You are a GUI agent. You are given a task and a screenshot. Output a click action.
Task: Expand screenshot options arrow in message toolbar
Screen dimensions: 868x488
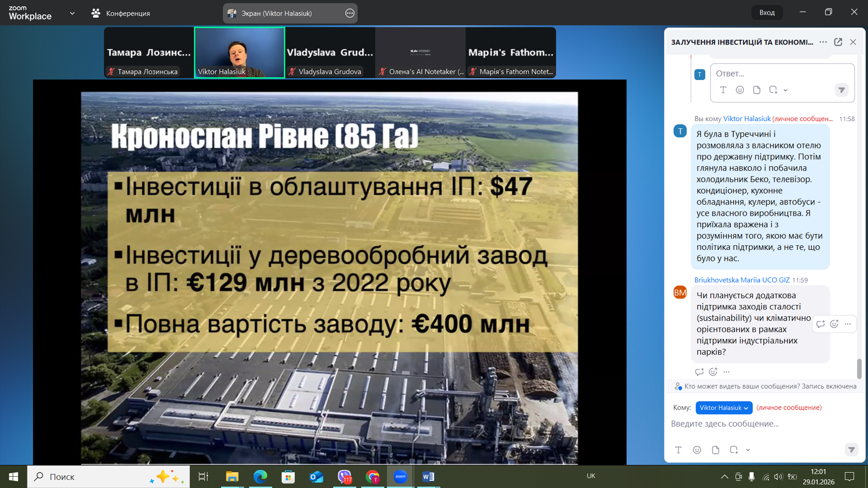pyautogui.click(x=748, y=450)
